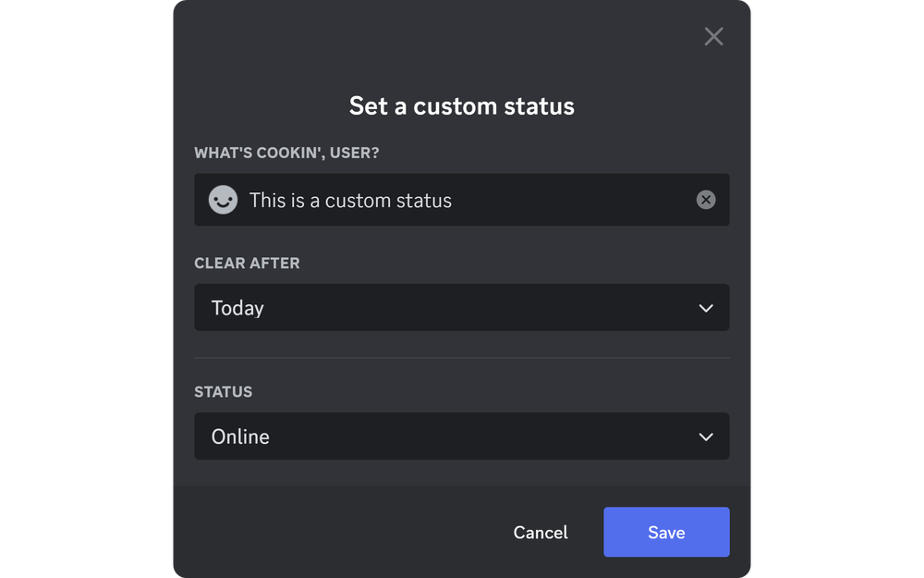Viewport: 924px width, 578px height.
Task: Dismiss the dialog with the top-right X
Action: click(713, 36)
